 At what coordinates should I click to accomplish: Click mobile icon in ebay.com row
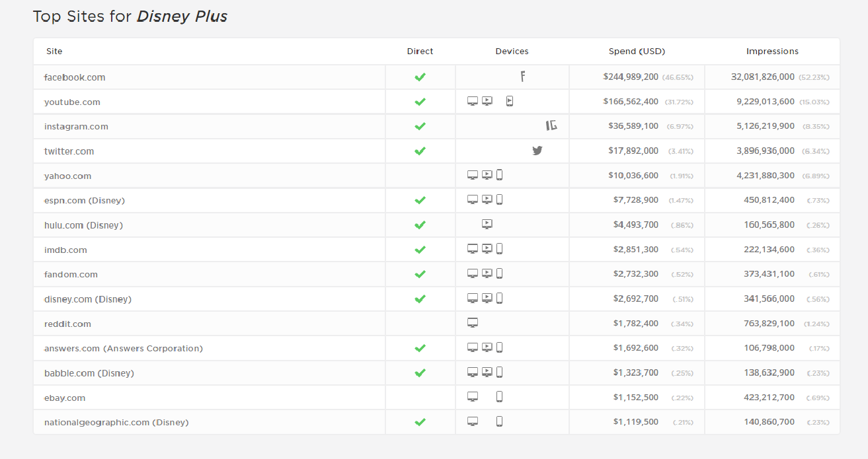pyautogui.click(x=499, y=397)
